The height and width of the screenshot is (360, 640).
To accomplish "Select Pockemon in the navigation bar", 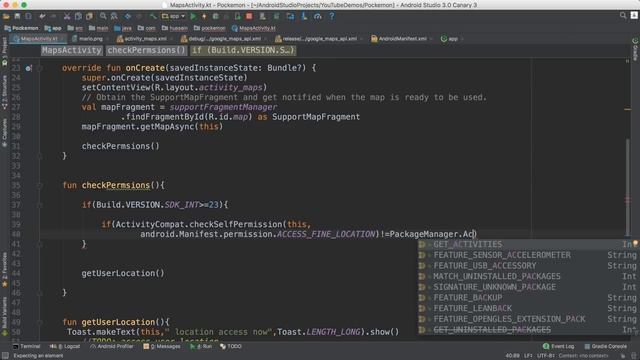I will [22, 28].
